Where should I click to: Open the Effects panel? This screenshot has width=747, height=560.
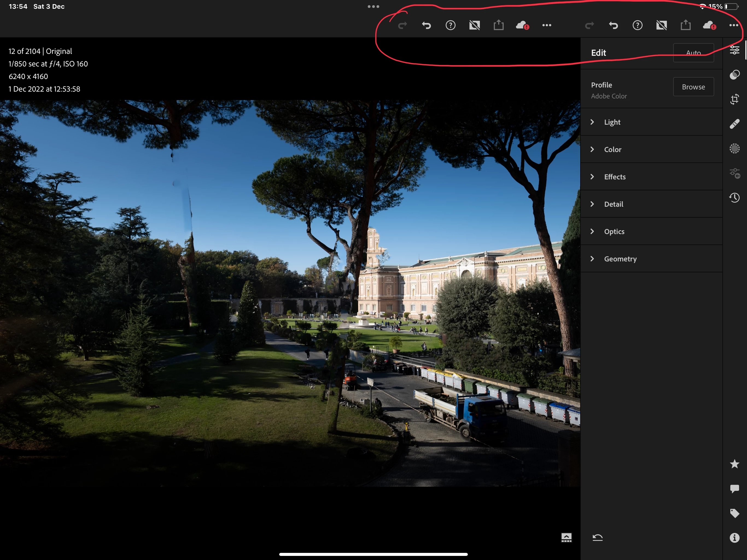point(615,177)
